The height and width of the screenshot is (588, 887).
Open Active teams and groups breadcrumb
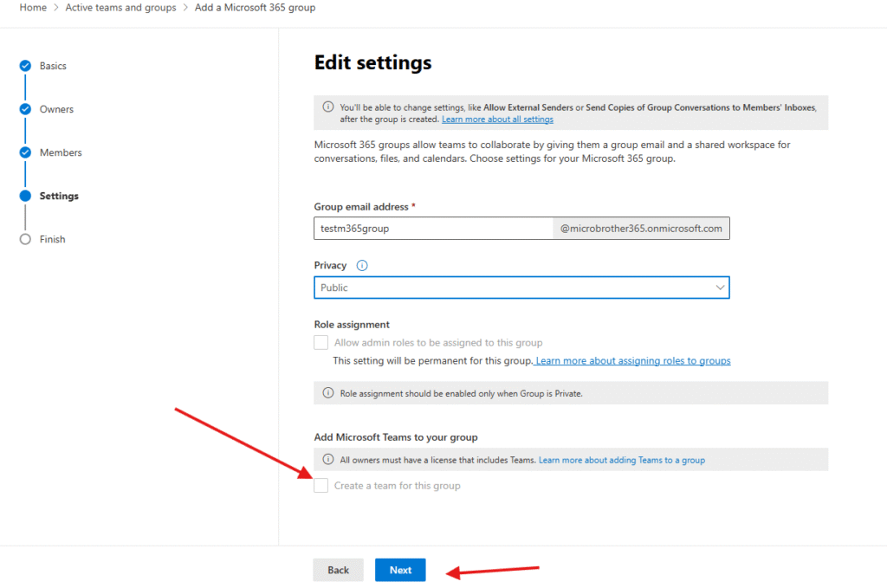[120, 8]
